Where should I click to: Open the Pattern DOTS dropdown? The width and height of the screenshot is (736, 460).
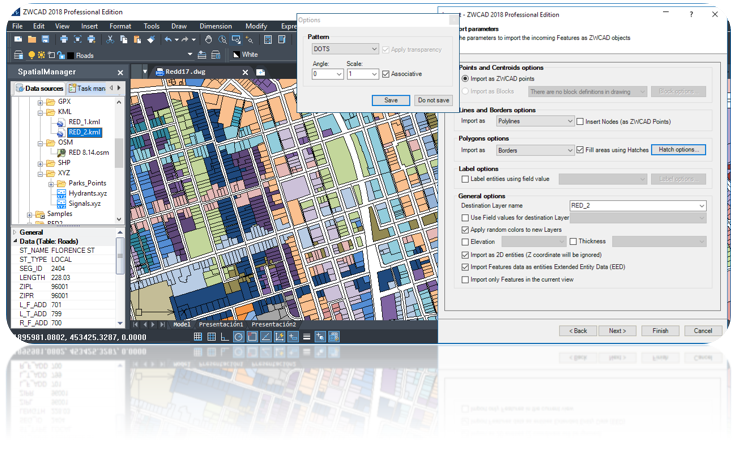click(x=345, y=49)
